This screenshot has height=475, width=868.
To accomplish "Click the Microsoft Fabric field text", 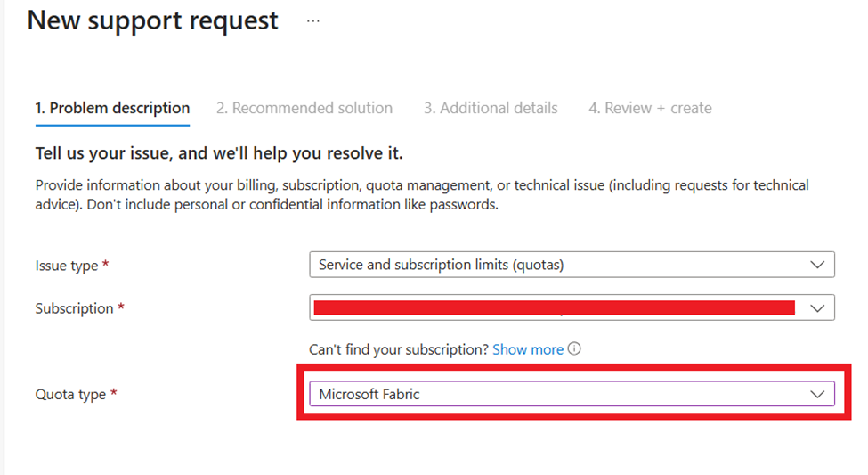I will [x=369, y=394].
